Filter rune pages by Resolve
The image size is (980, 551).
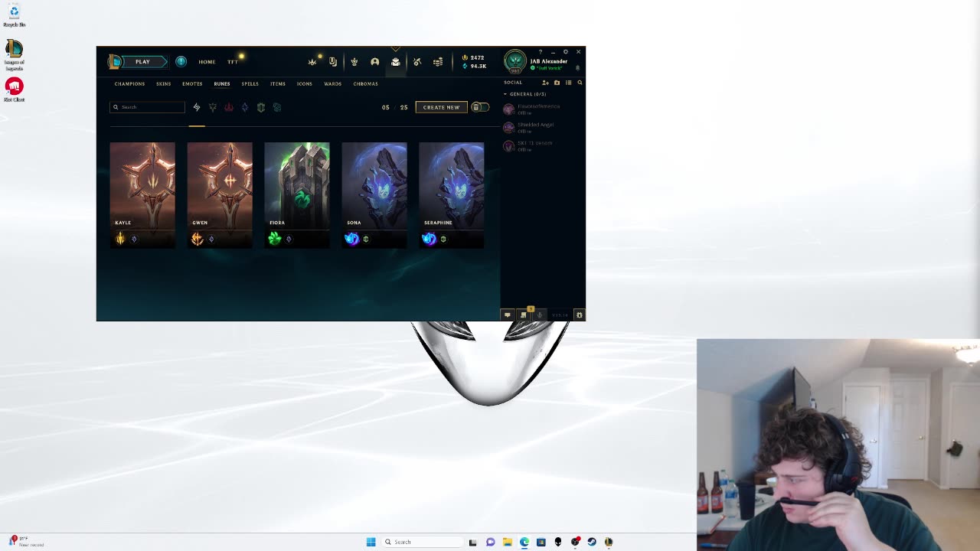[261, 107]
